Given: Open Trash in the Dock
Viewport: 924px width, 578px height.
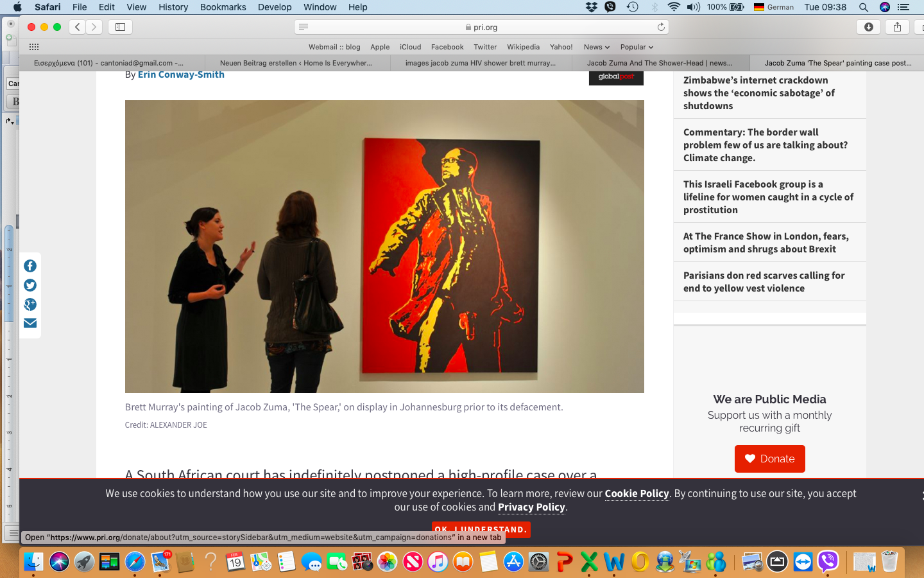Looking at the screenshot, I should click(x=889, y=562).
